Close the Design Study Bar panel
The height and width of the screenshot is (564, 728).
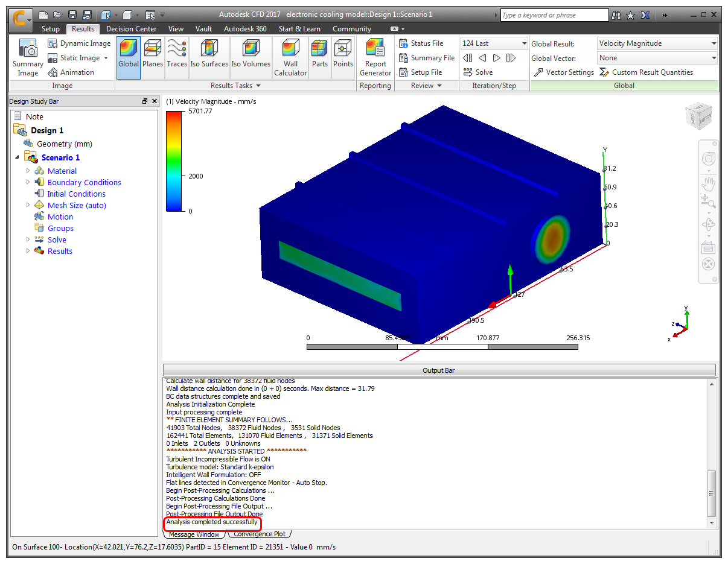coord(155,101)
